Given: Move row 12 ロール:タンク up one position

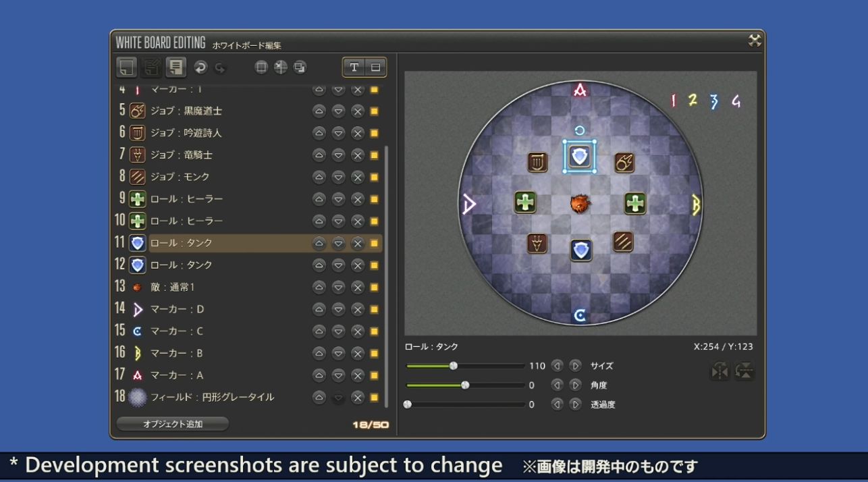Looking at the screenshot, I should 319,265.
